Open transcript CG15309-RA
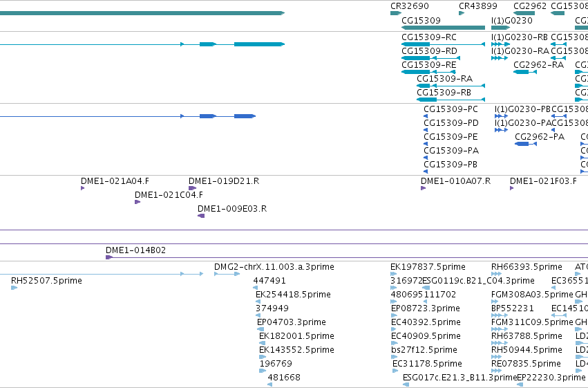This screenshot has width=588, height=388. point(445,79)
